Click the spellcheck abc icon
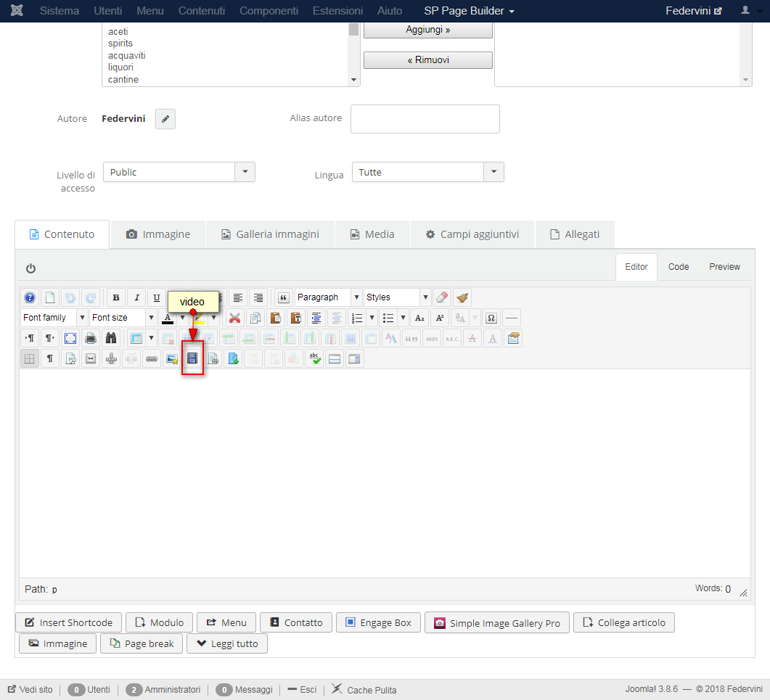The width and height of the screenshot is (770, 700). (x=314, y=359)
